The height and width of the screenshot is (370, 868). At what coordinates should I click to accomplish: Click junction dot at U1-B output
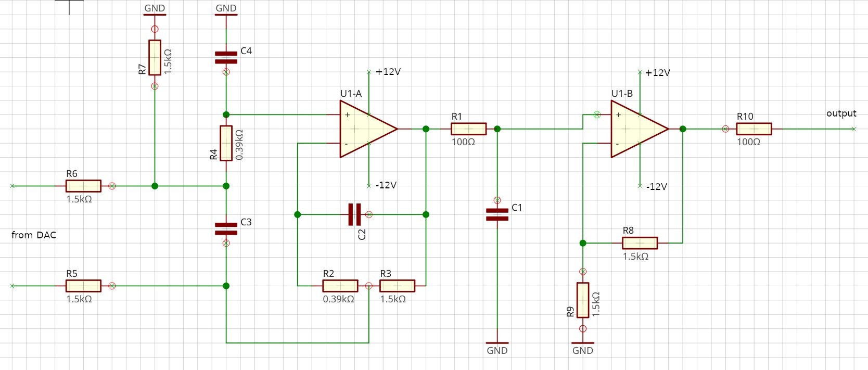tap(683, 129)
